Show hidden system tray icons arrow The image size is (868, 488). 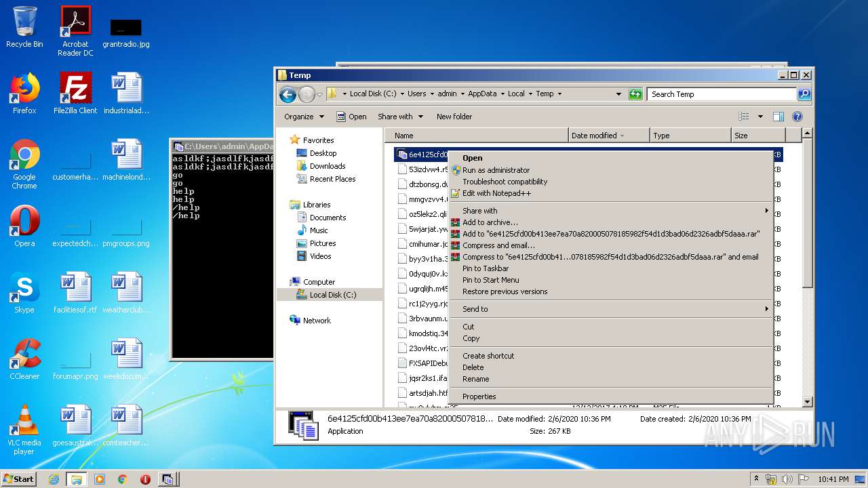pyautogui.click(x=757, y=479)
